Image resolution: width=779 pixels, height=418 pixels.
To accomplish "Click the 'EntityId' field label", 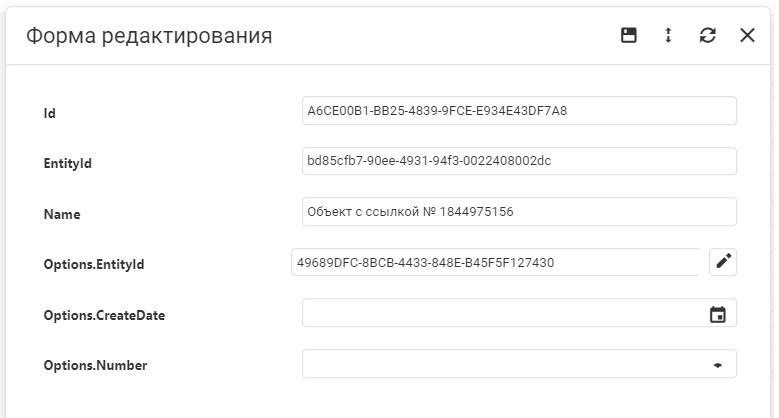I will pos(68,163).
